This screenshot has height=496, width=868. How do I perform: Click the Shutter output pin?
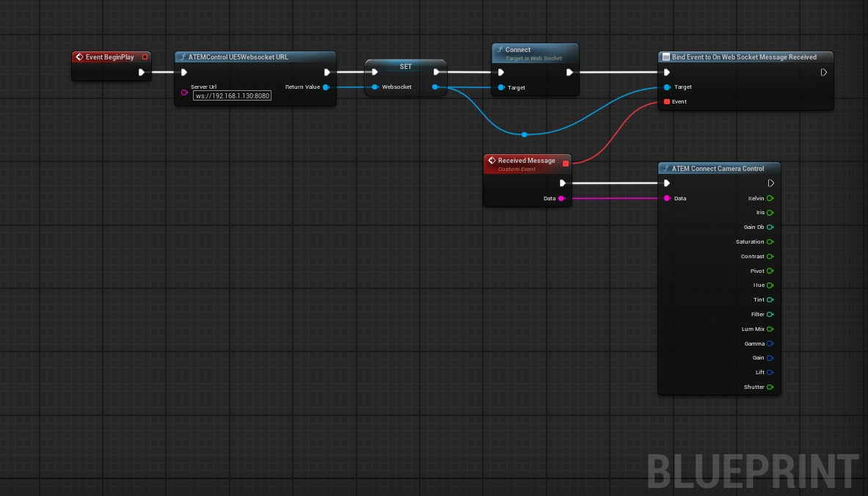[770, 387]
